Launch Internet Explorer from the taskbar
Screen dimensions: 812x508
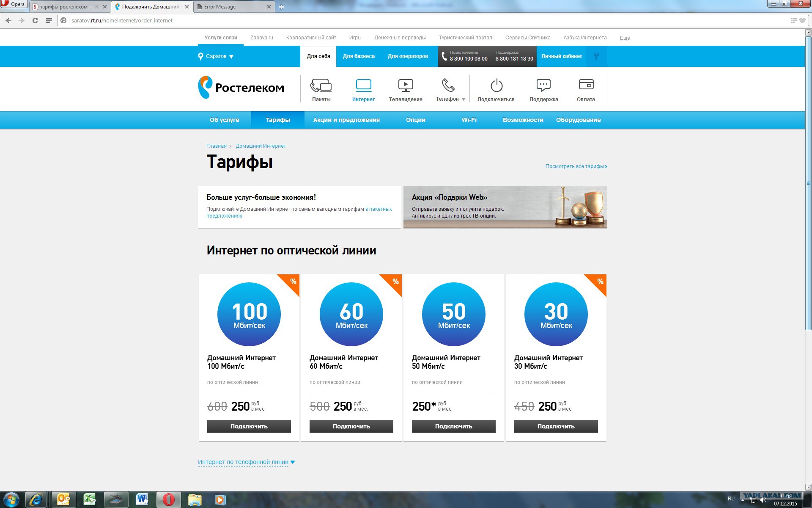pos(36,500)
